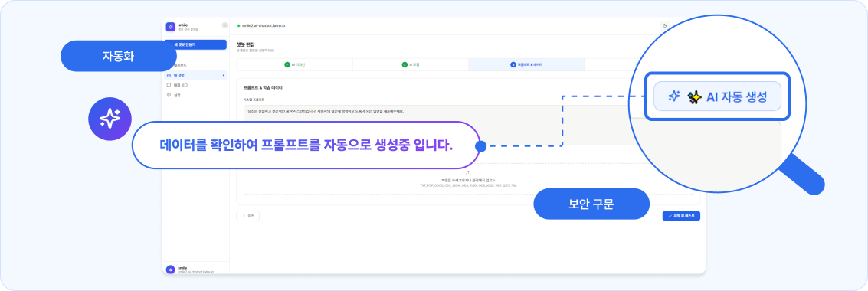Toggle dark mode with the moon icon
Image resolution: width=868 pixels, height=291 pixels.
[665, 25]
